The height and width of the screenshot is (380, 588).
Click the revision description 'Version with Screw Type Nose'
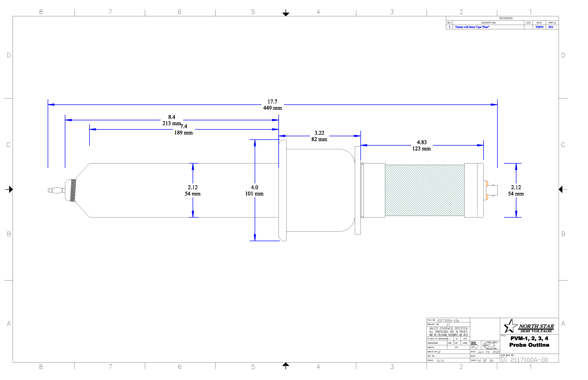(x=472, y=27)
